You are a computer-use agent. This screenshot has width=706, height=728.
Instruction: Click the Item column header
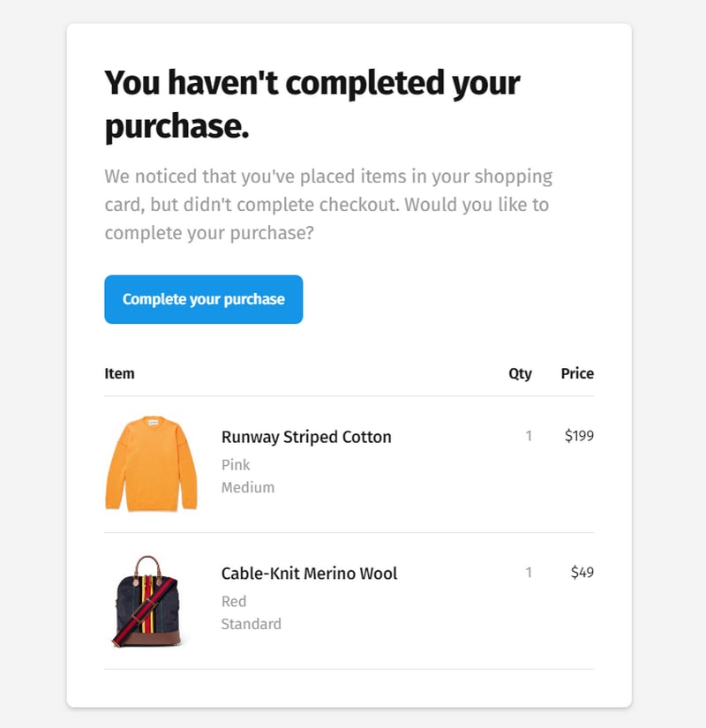[119, 373]
